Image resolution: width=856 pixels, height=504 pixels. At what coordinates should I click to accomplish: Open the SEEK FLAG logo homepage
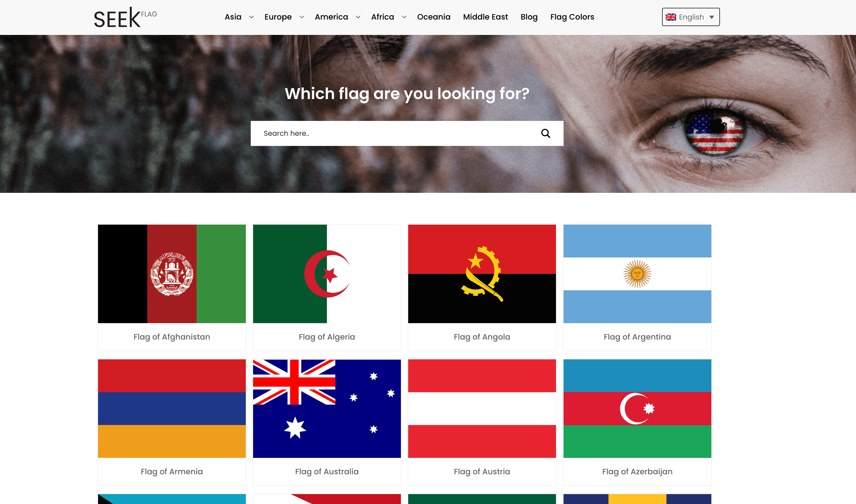point(125,17)
